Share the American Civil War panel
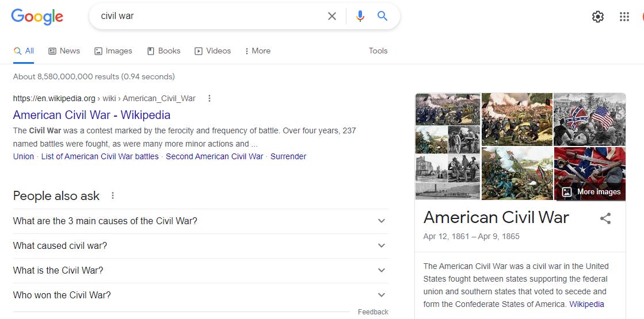 [605, 218]
